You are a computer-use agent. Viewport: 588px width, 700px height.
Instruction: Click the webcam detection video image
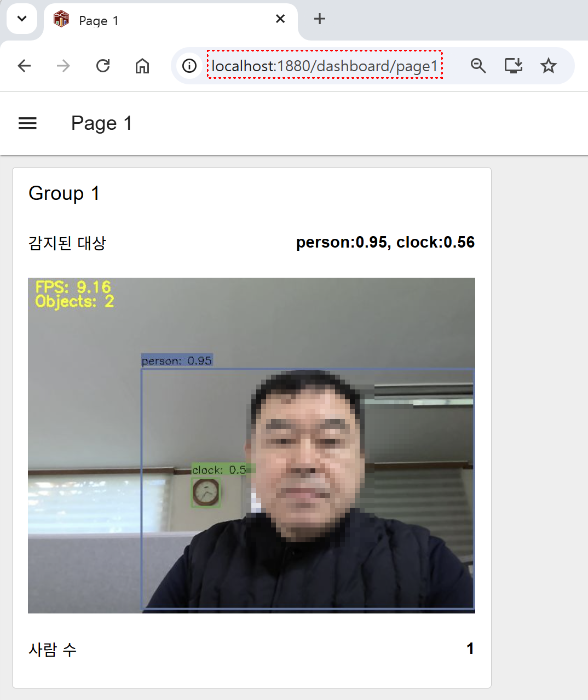tap(251, 445)
